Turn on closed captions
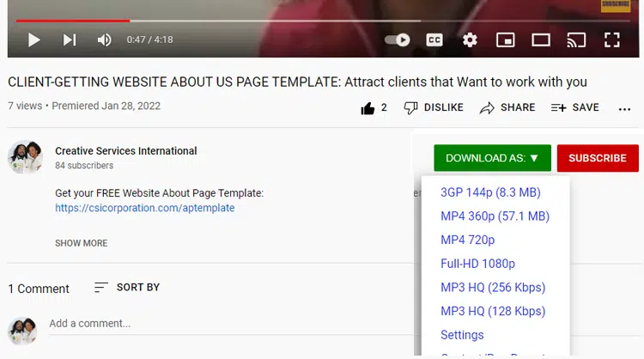Image resolution: width=644 pixels, height=359 pixels. pos(434,40)
